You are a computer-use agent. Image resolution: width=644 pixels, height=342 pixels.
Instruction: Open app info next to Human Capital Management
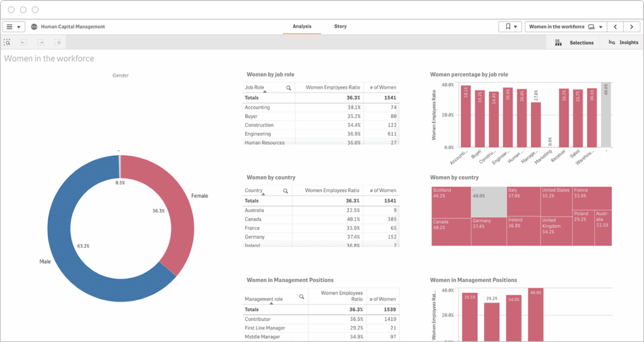(x=34, y=26)
